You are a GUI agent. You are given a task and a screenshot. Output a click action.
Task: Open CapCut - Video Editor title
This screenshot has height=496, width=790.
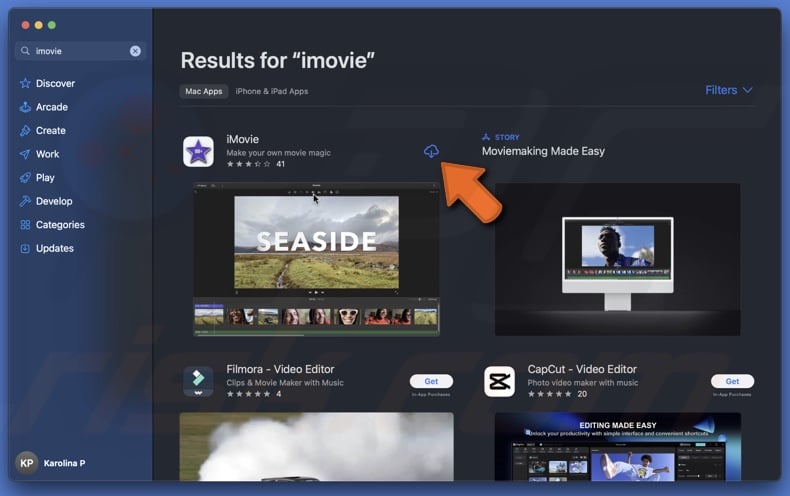tap(582, 369)
